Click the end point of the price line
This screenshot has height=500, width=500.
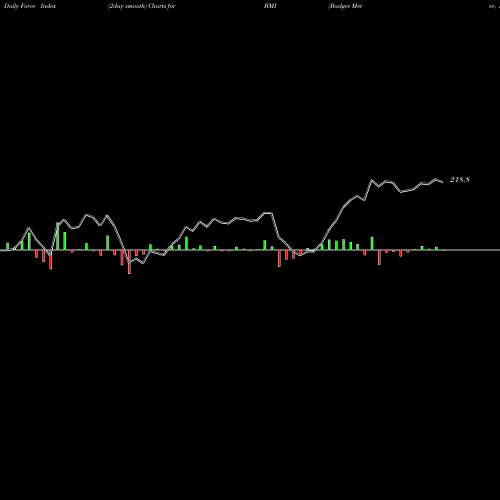[443, 182]
